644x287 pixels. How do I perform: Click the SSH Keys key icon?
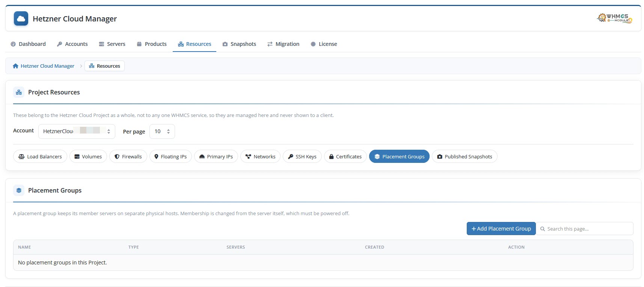(291, 156)
